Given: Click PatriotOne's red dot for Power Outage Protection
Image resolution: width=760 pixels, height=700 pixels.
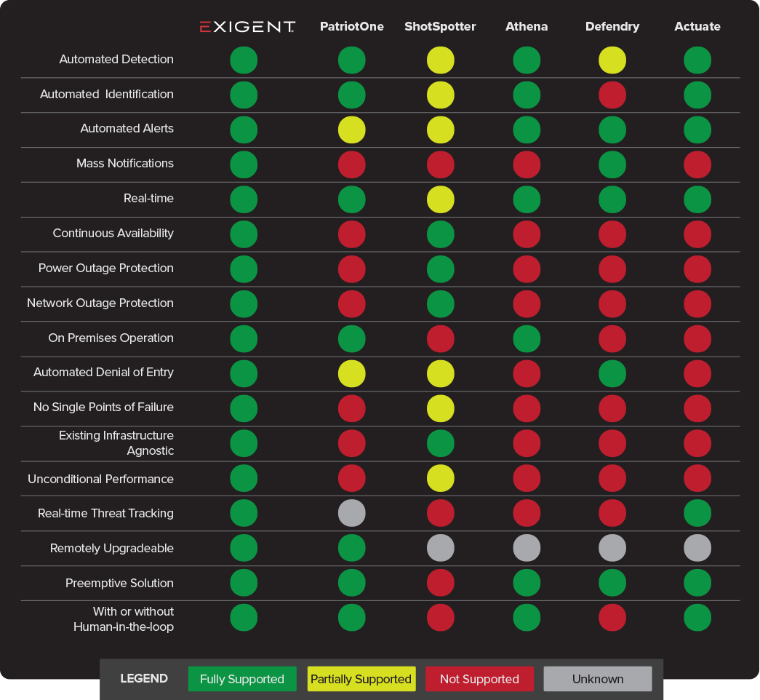Looking at the screenshot, I should [x=352, y=269].
